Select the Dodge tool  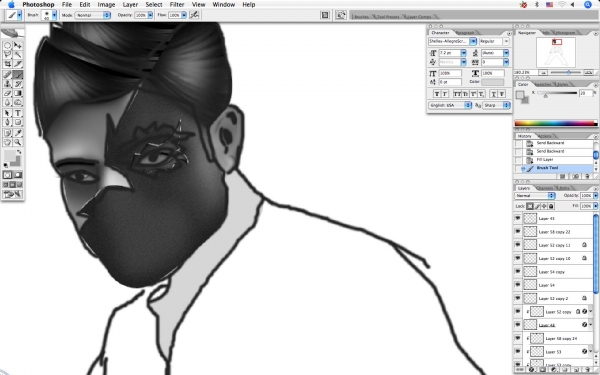(18, 103)
